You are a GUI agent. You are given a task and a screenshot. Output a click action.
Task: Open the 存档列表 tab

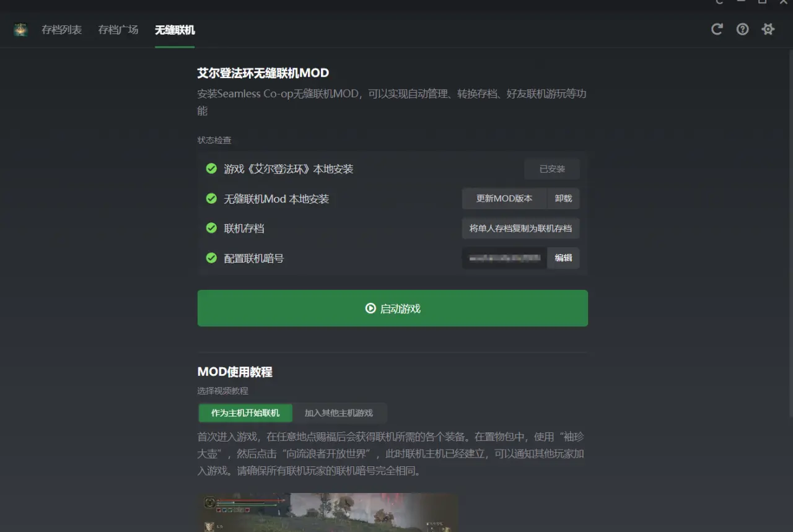[x=61, y=30]
